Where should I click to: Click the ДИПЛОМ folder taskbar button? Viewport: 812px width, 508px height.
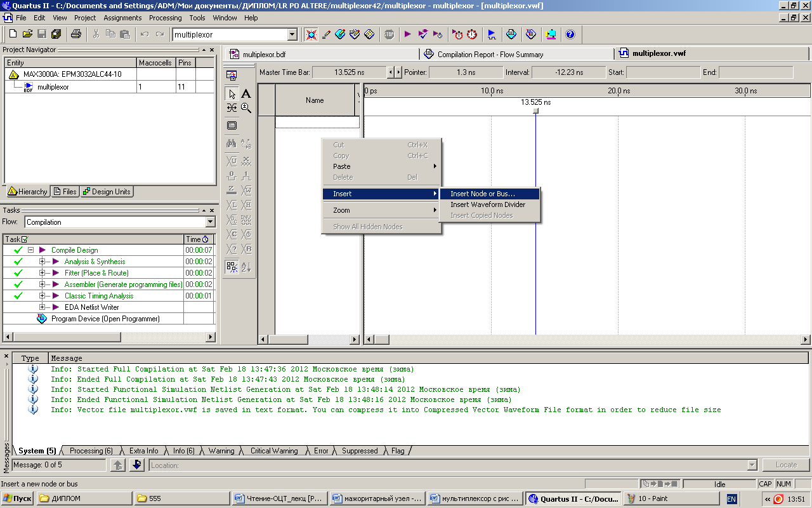click(84, 498)
